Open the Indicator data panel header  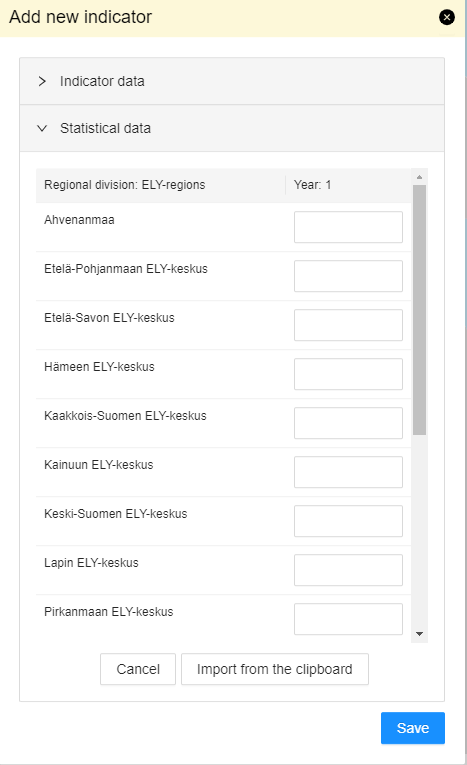click(x=232, y=81)
